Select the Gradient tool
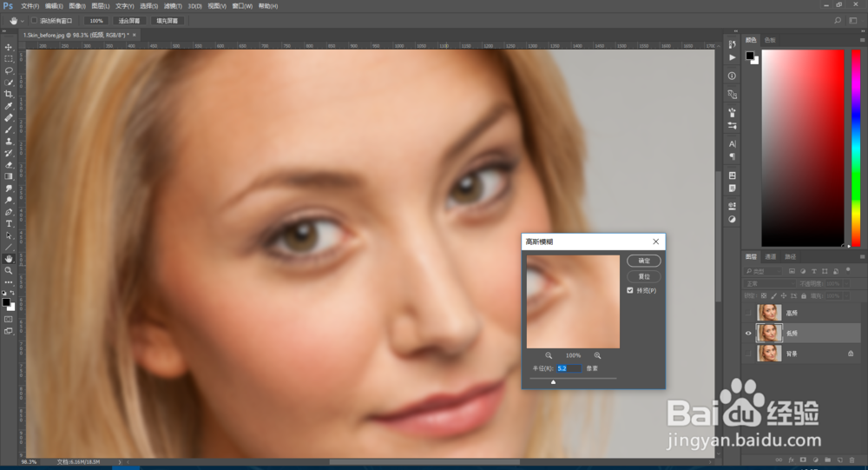The height and width of the screenshot is (470, 868). point(9,176)
